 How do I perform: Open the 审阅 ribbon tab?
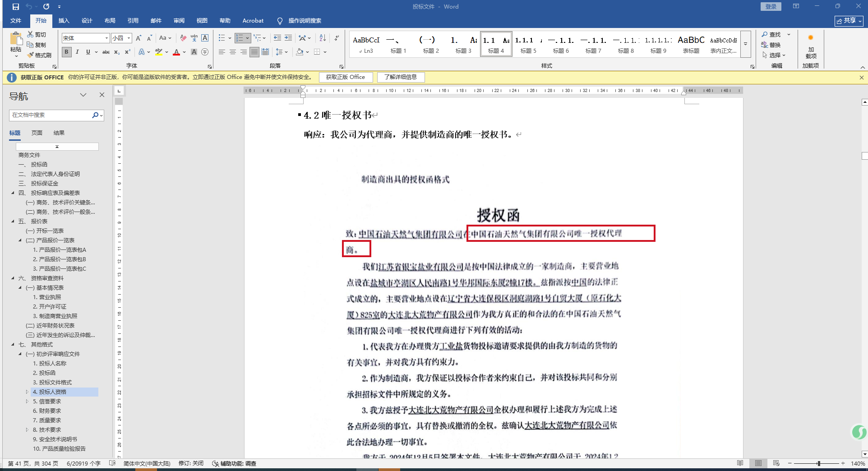point(179,21)
